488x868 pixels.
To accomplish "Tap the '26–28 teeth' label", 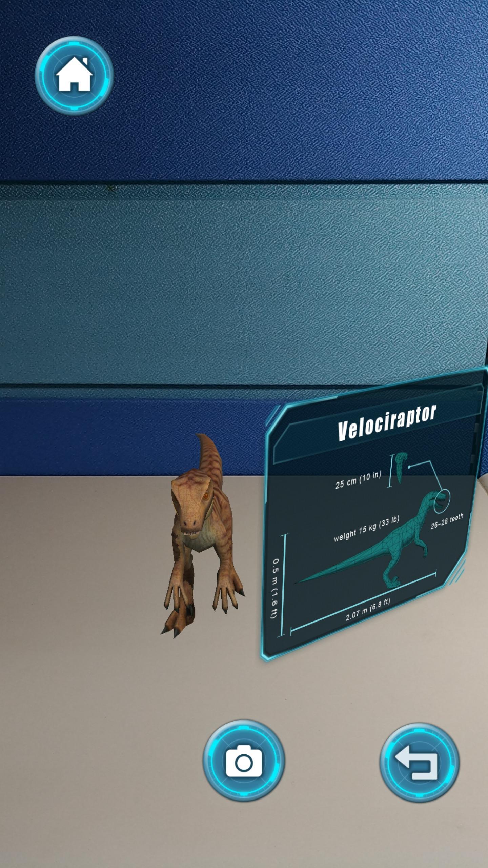I will 447,521.
